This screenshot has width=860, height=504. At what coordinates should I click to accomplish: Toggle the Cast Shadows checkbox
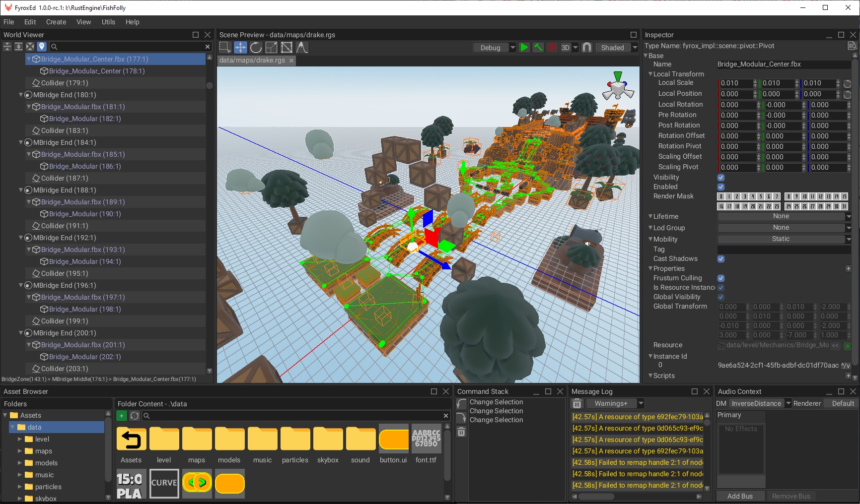tap(721, 259)
